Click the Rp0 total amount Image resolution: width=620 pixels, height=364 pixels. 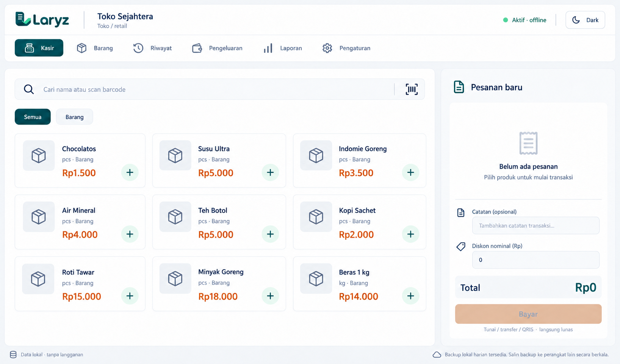pyautogui.click(x=586, y=287)
